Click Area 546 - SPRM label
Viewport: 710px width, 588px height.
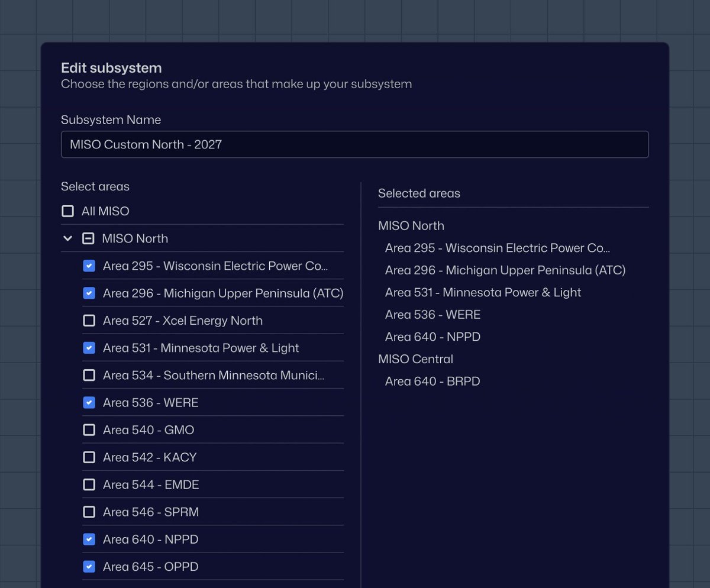[151, 512]
